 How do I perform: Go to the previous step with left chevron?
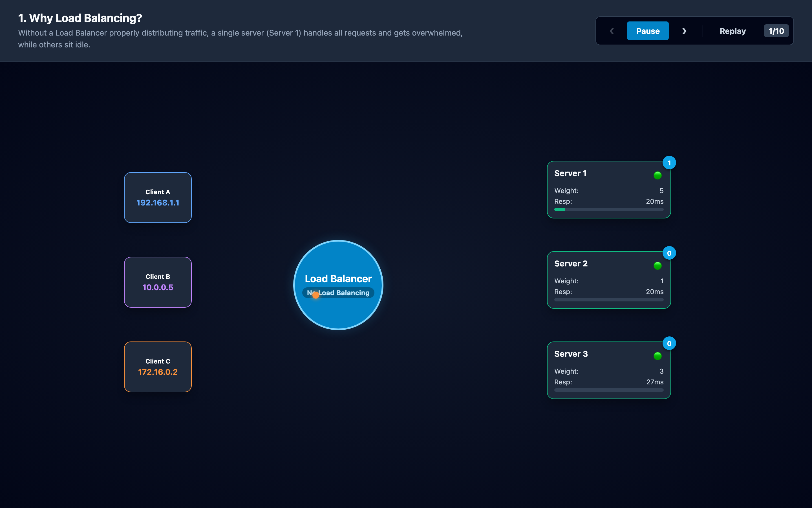pos(612,31)
